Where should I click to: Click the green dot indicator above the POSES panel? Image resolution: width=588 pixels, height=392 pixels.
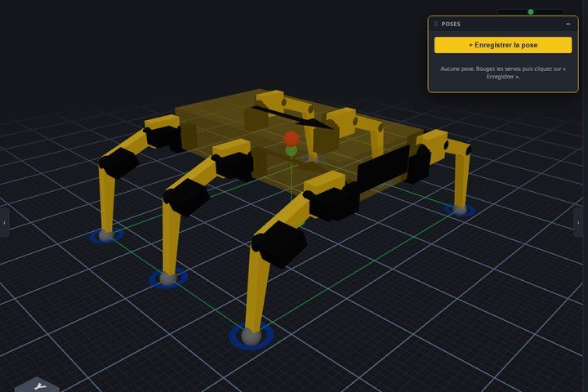pyautogui.click(x=531, y=12)
